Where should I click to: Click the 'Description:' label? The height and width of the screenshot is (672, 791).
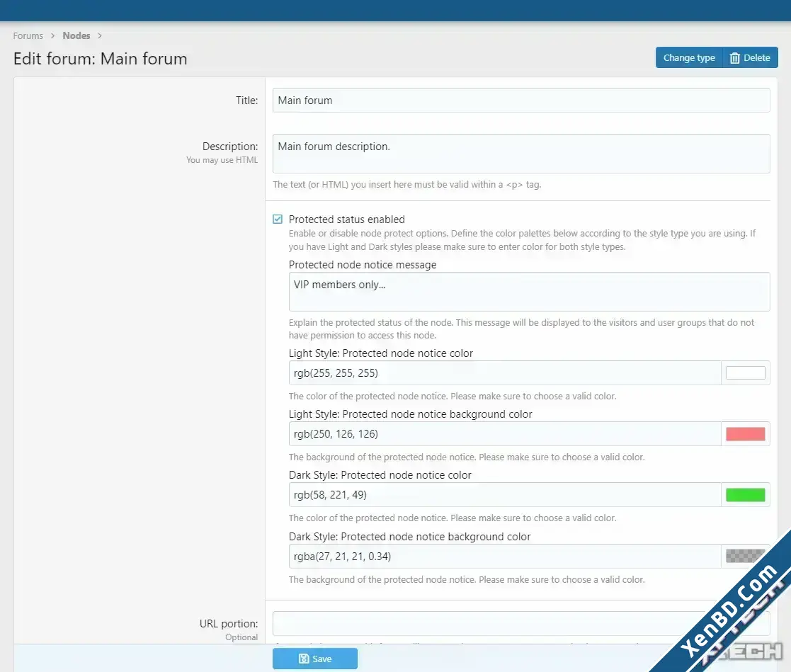[230, 147]
